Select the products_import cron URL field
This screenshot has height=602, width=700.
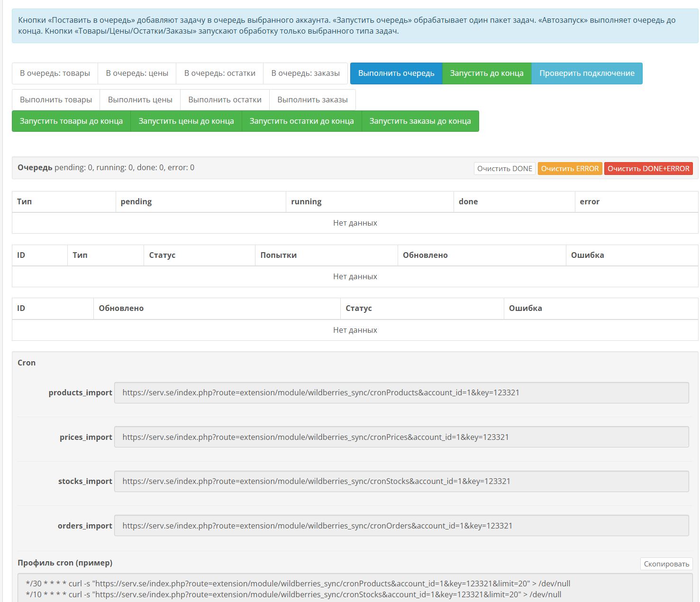(401, 393)
